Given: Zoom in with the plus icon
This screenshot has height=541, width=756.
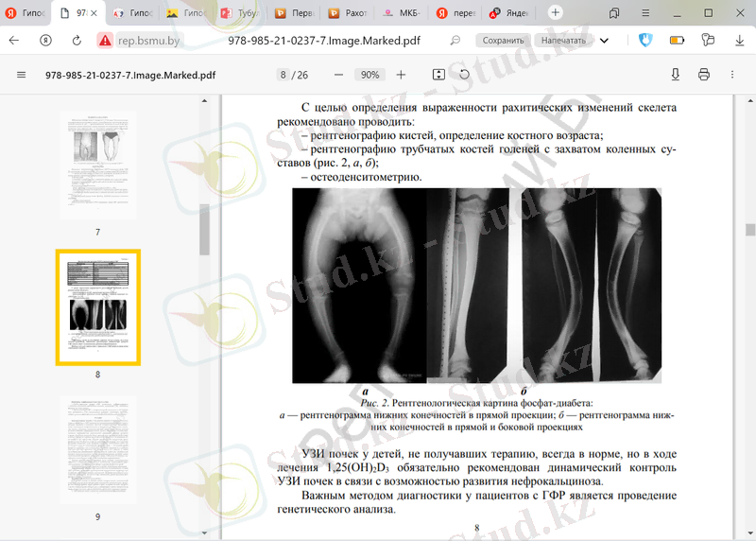Looking at the screenshot, I should click(401, 75).
